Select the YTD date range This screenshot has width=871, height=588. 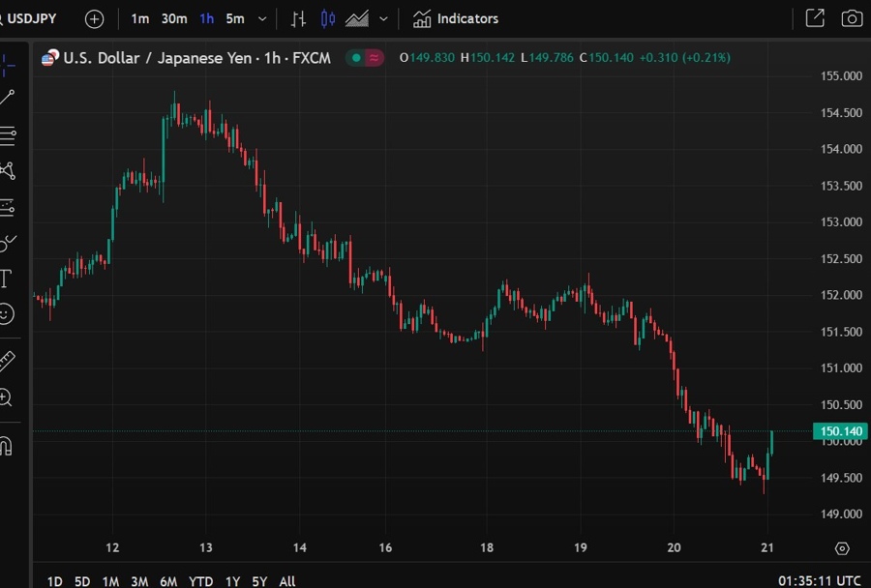pyautogui.click(x=201, y=581)
